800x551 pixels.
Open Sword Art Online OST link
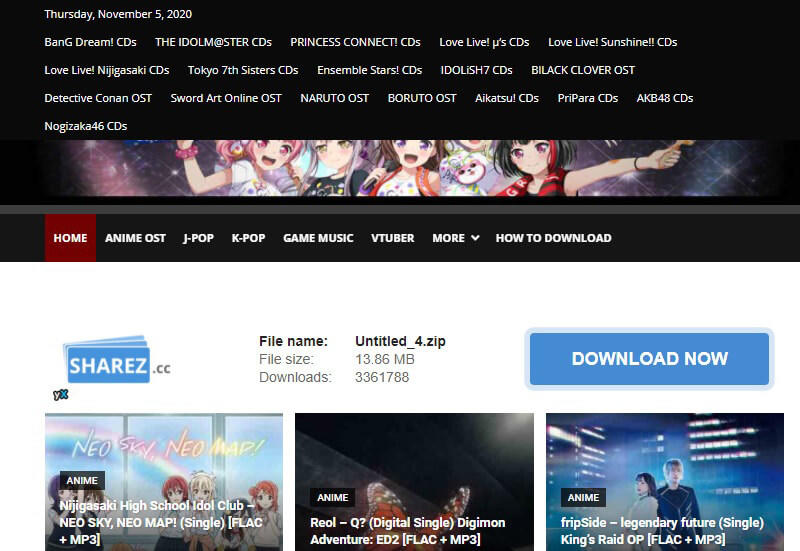(x=226, y=98)
